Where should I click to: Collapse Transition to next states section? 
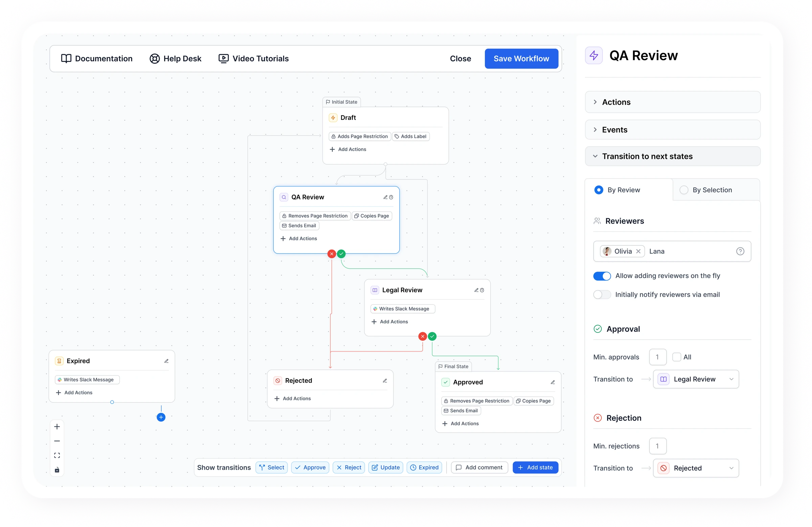[x=673, y=156]
